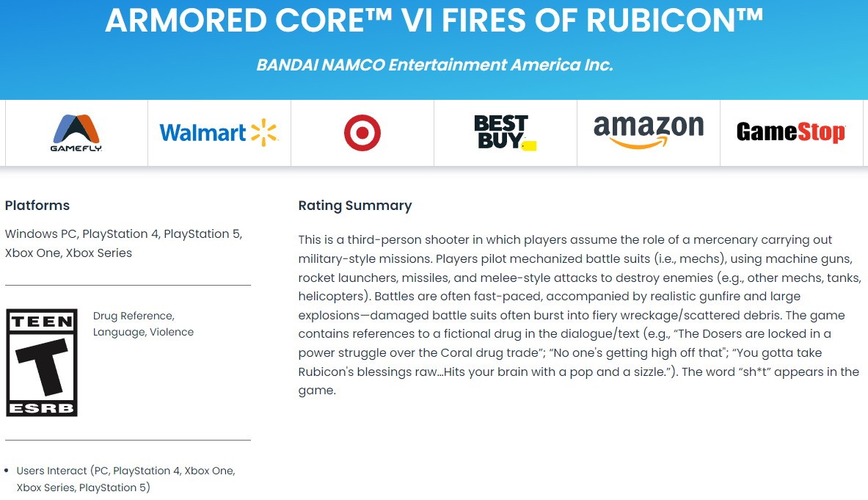Click the ESRB label on rating badge
Screen dimensions: 868x500
click(42, 407)
